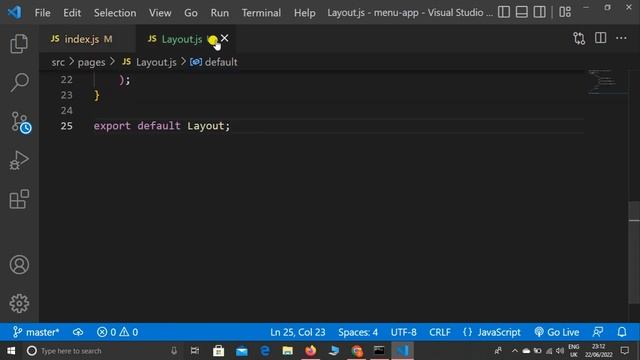This screenshot has width=640, height=360.
Task: Click the volume speaker tray icon
Action: (560, 351)
